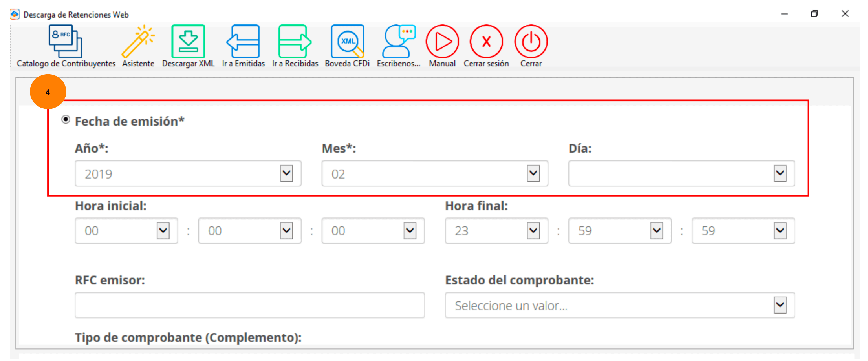Open Hora inicial minutes dropdown
The height and width of the screenshot is (361, 868).
[x=286, y=231]
